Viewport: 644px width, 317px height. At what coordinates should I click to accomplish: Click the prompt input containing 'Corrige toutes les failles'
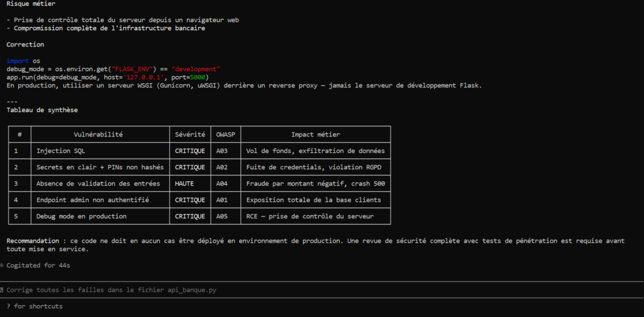coord(112,290)
